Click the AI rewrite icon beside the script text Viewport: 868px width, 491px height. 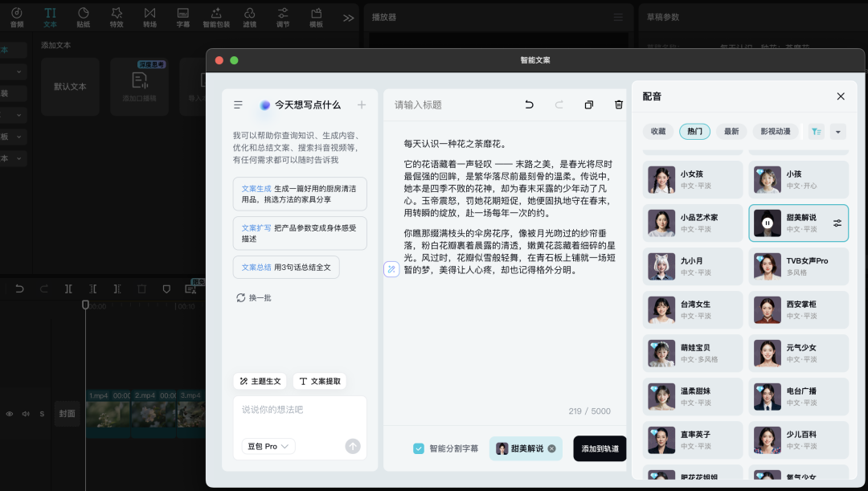click(x=391, y=269)
